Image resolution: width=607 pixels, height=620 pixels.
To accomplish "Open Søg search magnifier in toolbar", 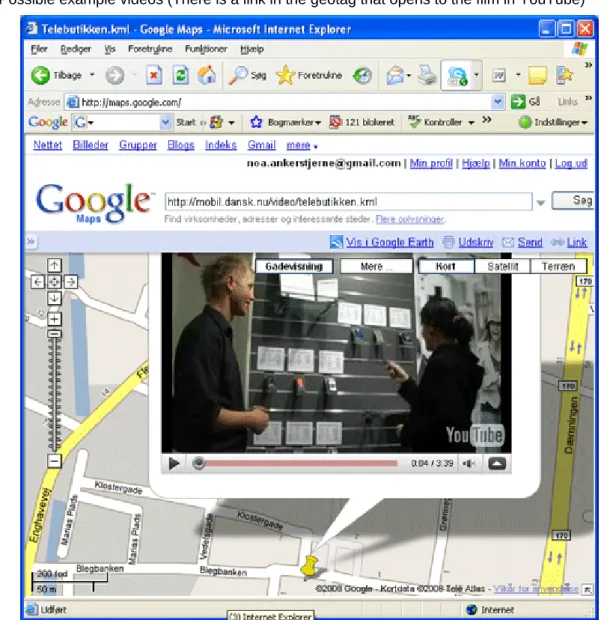I will point(248,75).
